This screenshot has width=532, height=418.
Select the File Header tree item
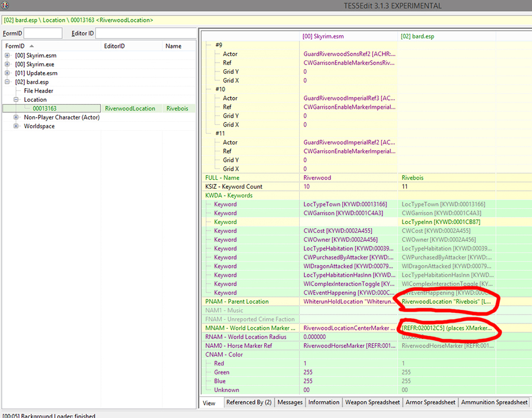click(38, 90)
